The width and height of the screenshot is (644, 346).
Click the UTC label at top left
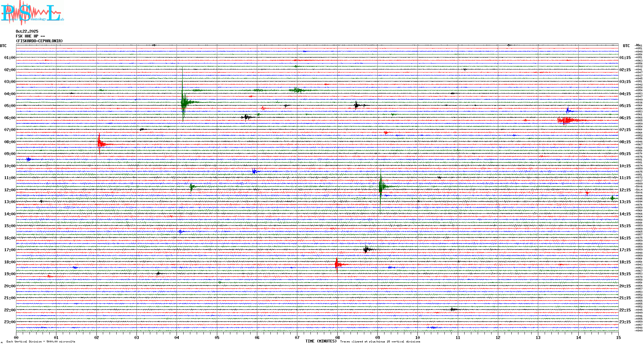tap(3, 46)
